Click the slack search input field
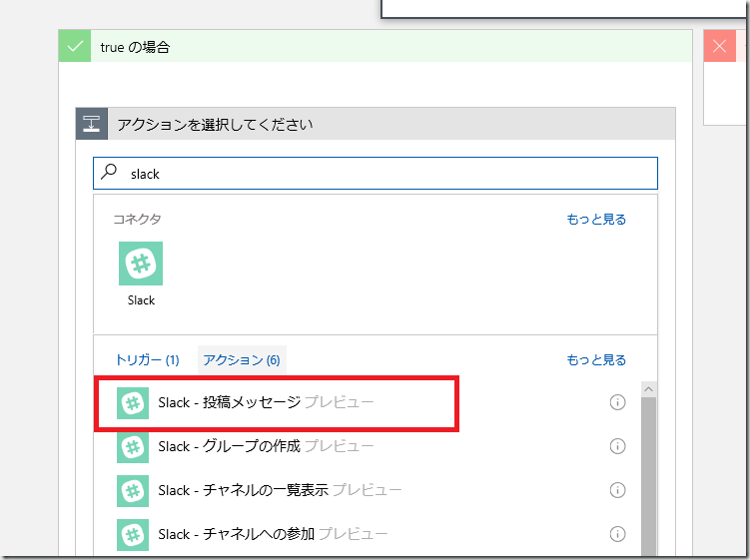The image size is (750, 560). 375,173
